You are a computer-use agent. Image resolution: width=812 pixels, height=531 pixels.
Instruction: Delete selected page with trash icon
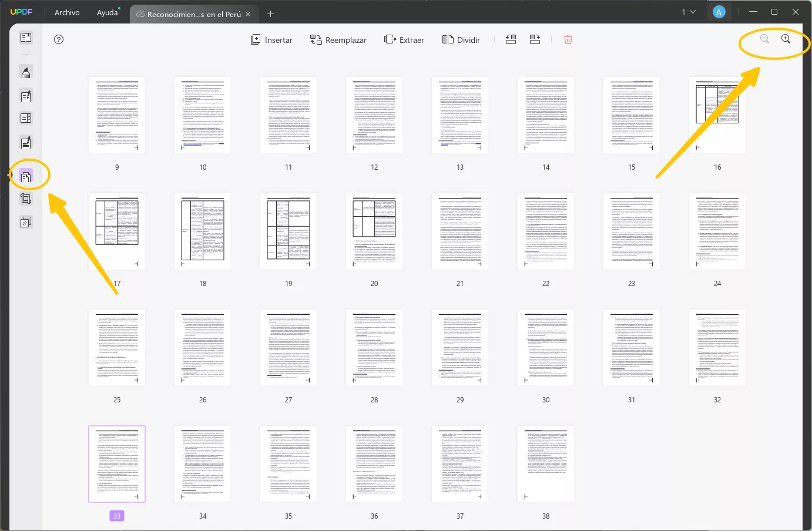[568, 39]
